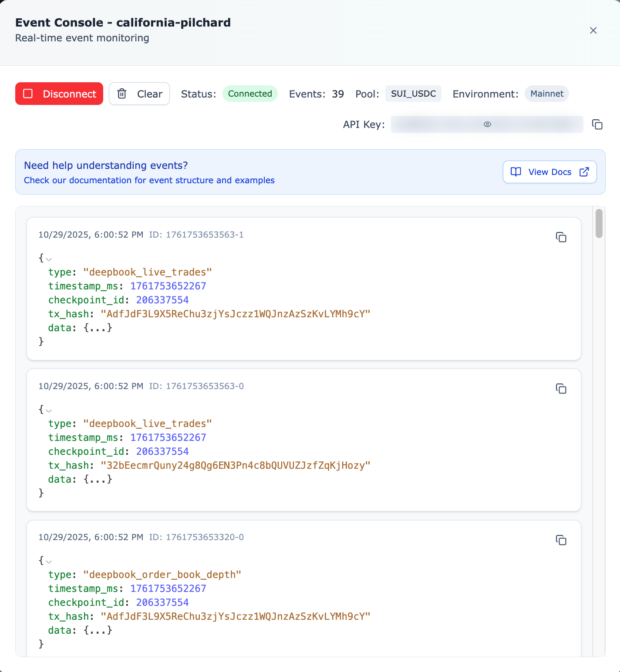This screenshot has height=672, width=620.
Task: Open View Docs documentation link
Action: tap(549, 172)
